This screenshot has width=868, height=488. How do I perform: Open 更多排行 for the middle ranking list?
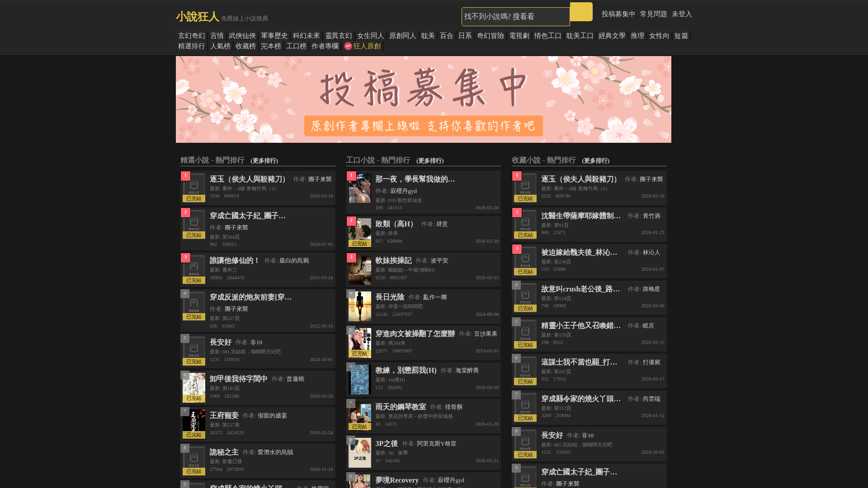coord(430,161)
